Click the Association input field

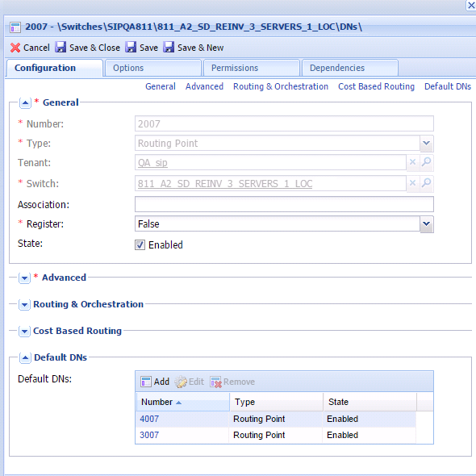[284, 204]
